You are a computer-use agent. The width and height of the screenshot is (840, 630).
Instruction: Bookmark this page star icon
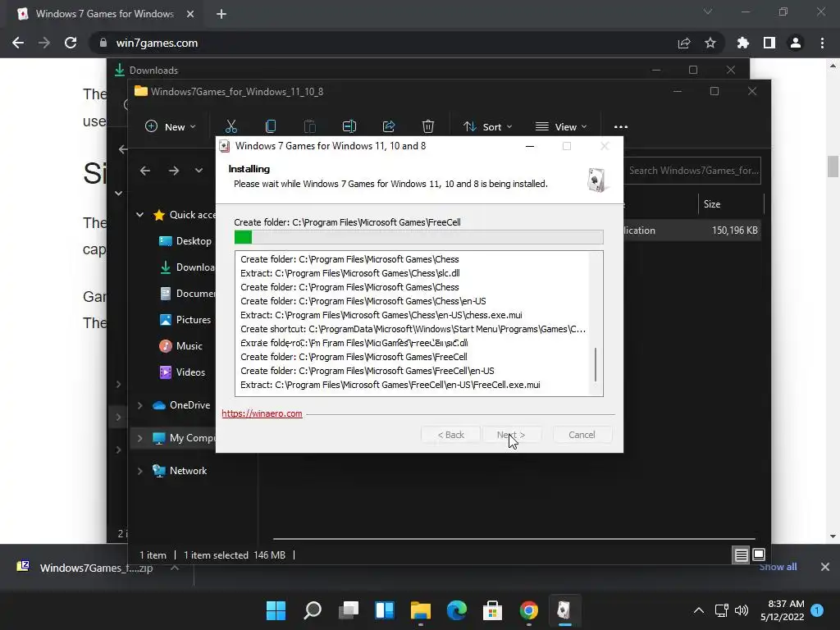coord(710,43)
